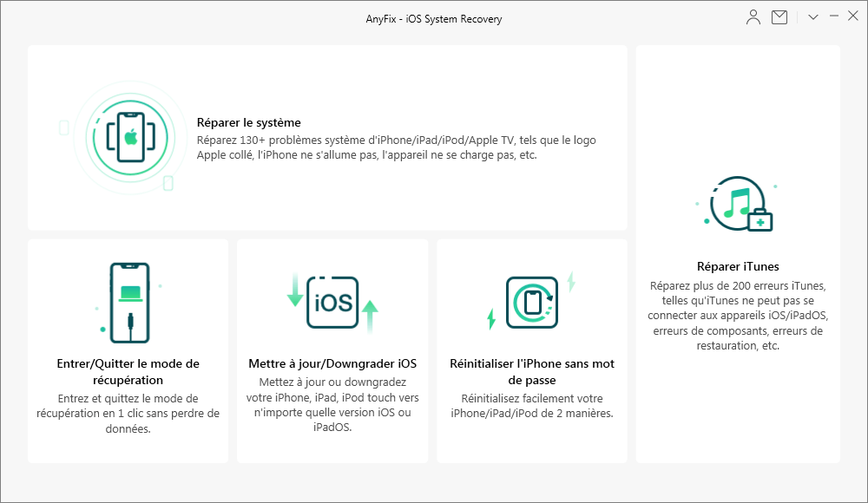This screenshot has width=868, height=503.
Task: Select the 'Réparer iTunes' heading
Action: (738, 266)
